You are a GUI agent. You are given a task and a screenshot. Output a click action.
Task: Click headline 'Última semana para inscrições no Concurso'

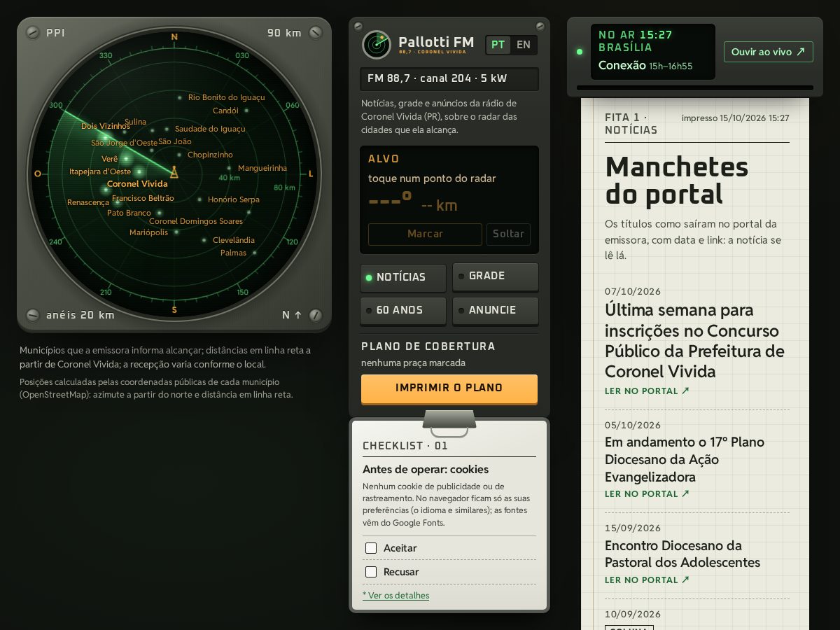tap(694, 340)
